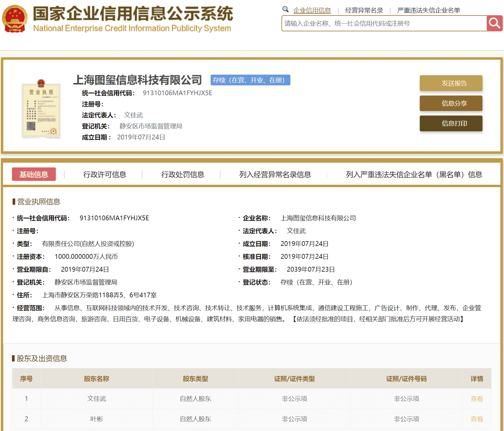Screen dimensions: 504x431
Task: Switch to the 行政处罚信息 tab
Action: (183, 175)
